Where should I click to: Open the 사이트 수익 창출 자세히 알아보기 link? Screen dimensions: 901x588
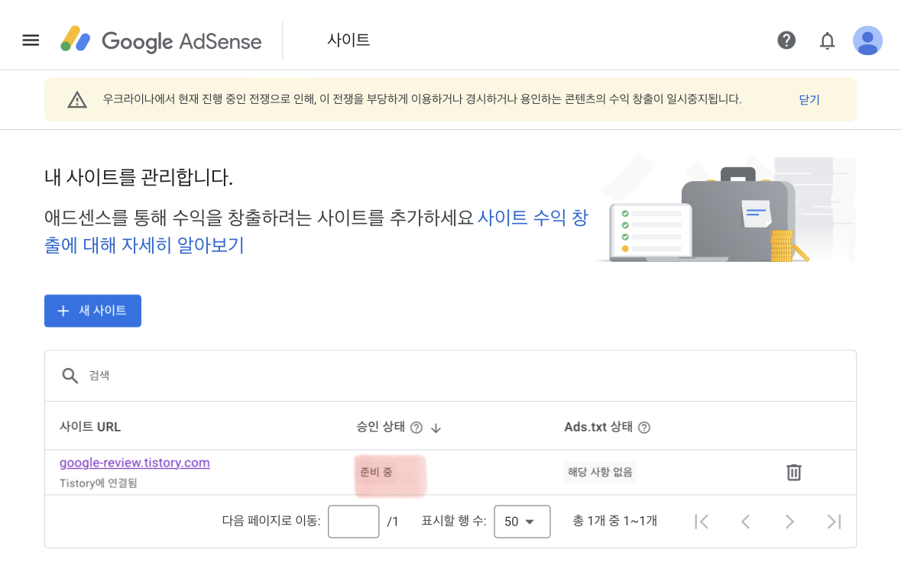click(316, 231)
